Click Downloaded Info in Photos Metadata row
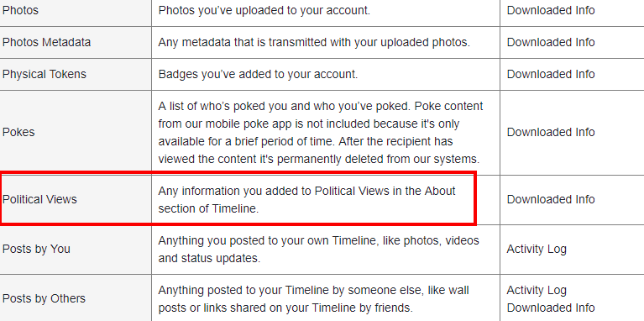 point(551,42)
